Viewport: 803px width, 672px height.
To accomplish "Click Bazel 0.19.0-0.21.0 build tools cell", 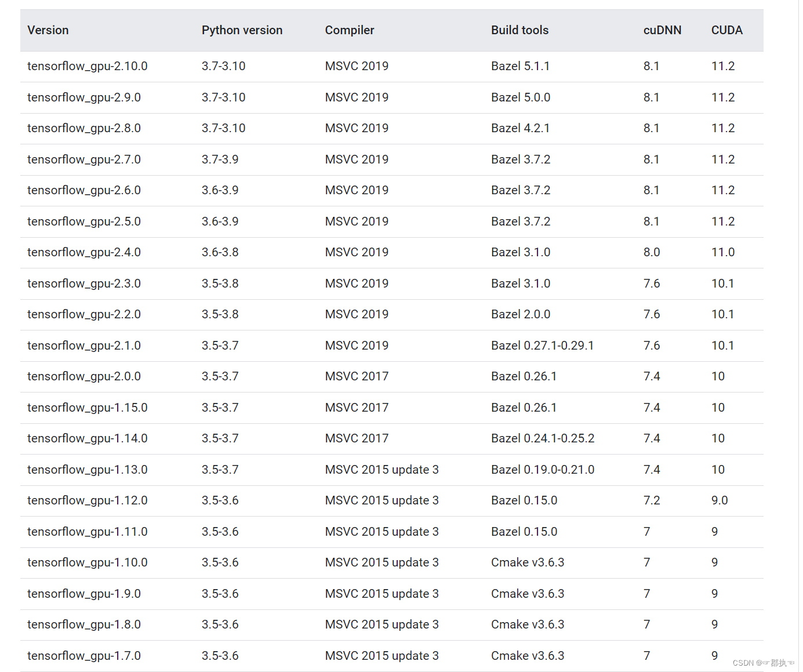I will point(543,470).
